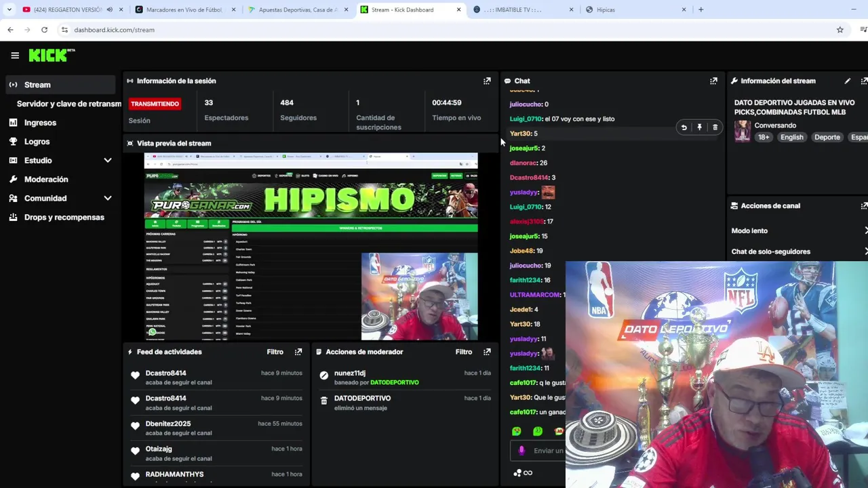The width and height of the screenshot is (868, 488).
Task: Go back in browser history
Action: point(10,30)
